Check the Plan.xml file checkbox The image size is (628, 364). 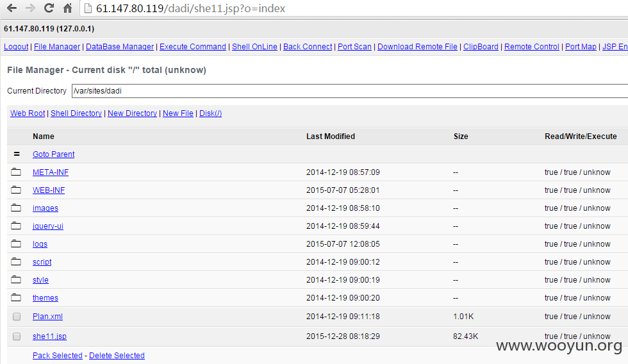click(17, 317)
